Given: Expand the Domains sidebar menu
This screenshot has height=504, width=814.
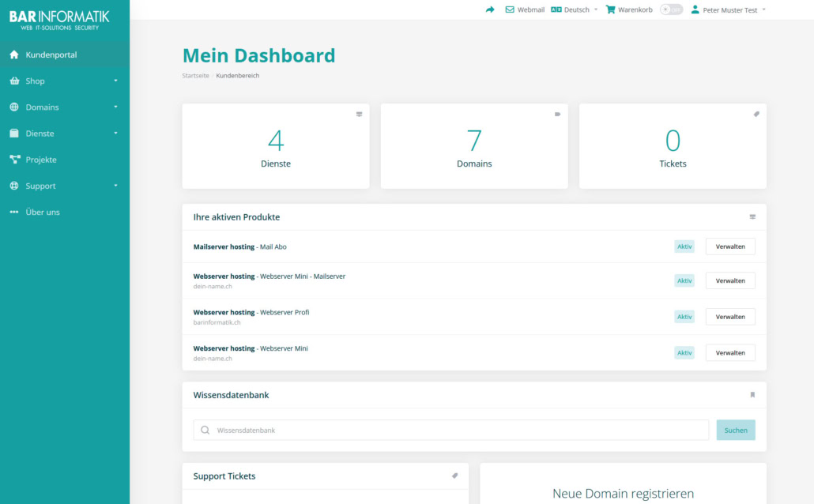Looking at the screenshot, I should click(x=63, y=107).
